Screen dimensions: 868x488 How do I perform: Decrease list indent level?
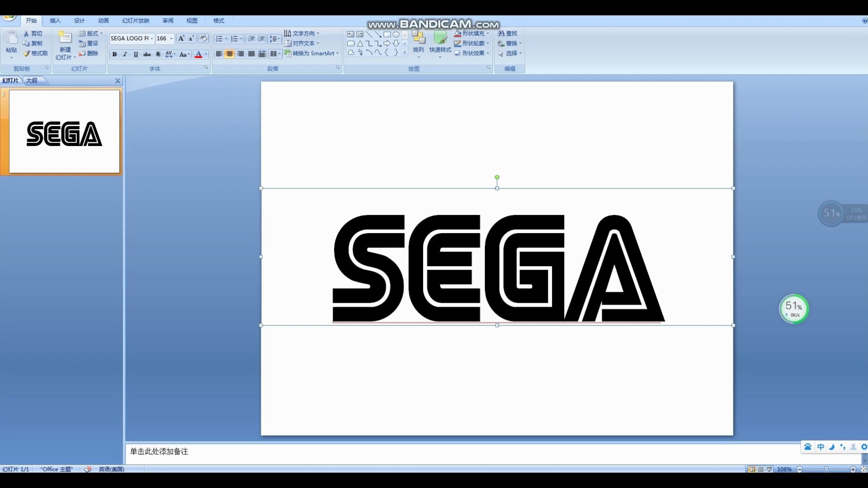(x=251, y=39)
